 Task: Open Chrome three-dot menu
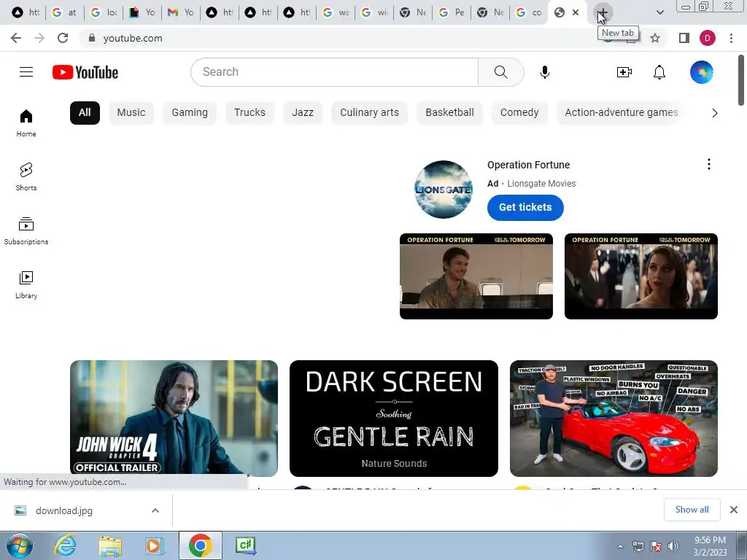pyautogui.click(x=731, y=38)
